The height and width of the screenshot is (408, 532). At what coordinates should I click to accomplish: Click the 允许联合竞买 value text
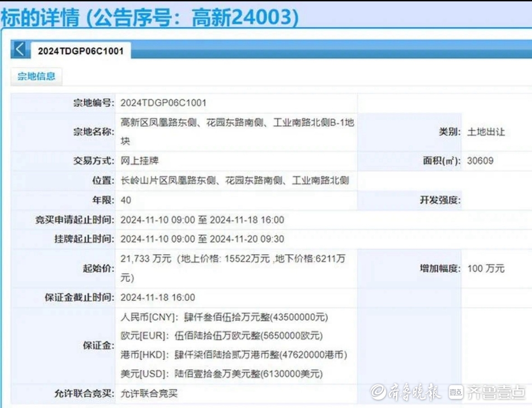pos(149,394)
